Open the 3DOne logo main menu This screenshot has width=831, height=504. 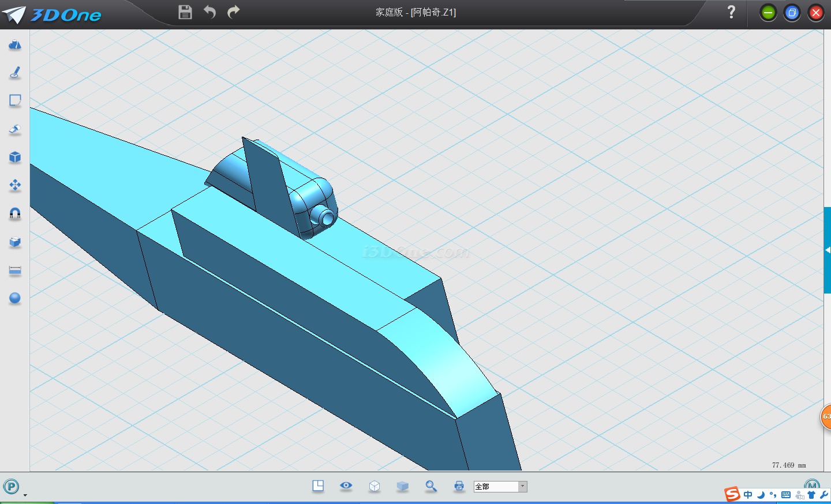point(52,14)
